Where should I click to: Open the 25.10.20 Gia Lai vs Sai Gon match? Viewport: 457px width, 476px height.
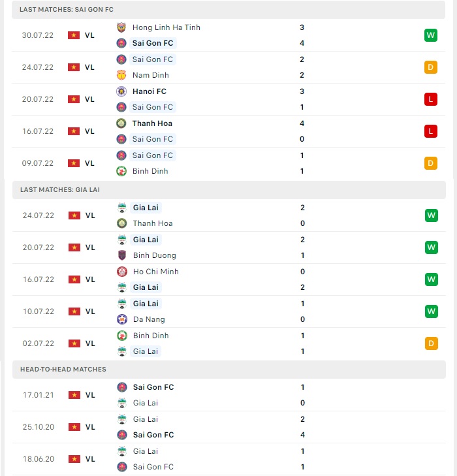click(229, 427)
